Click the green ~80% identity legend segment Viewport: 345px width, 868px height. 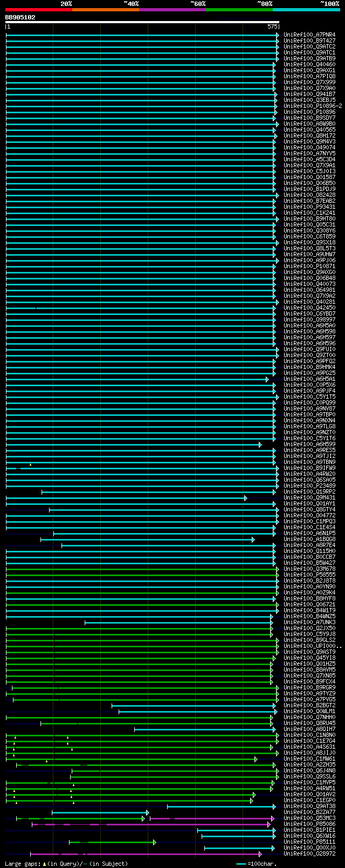(239, 9)
